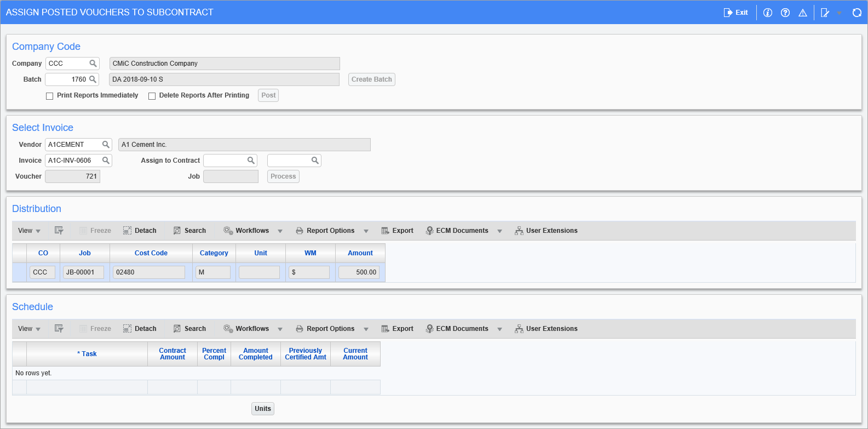Open ECM Documents in Schedule toolbar
Screen dimensions: 868x429
point(457,329)
